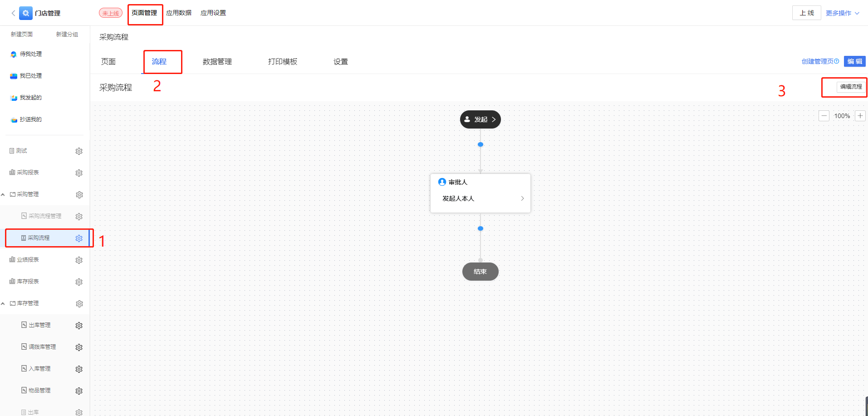This screenshot has height=416, width=868.
Task: Open settings gear for 采购管理 group
Action: (x=79, y=195)
